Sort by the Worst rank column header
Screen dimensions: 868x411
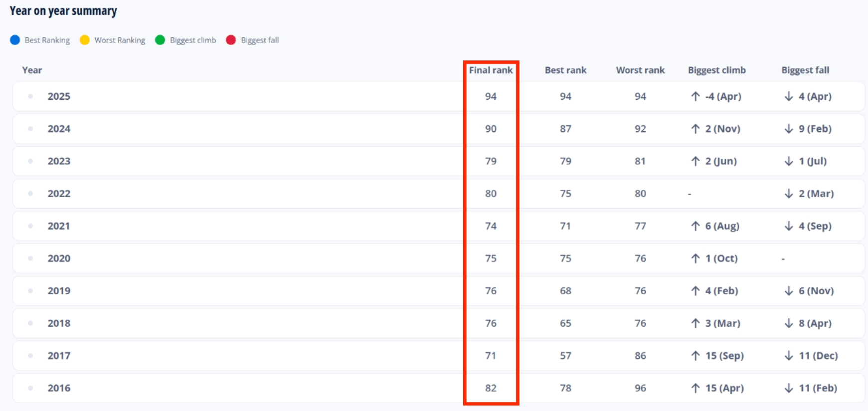point(640,70)
